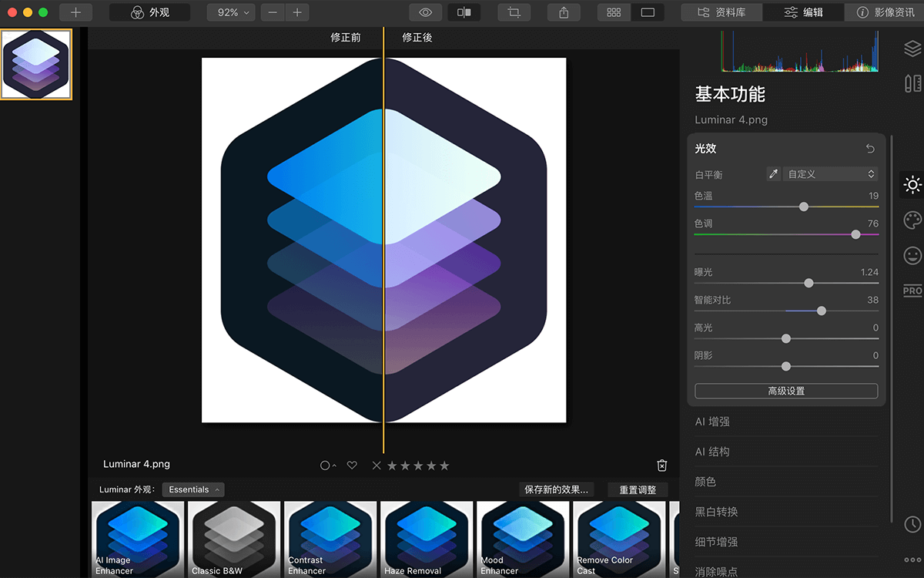Apply the Haze Removal look
The height and width of the screenshot is (578, 924).
[427, 539]
